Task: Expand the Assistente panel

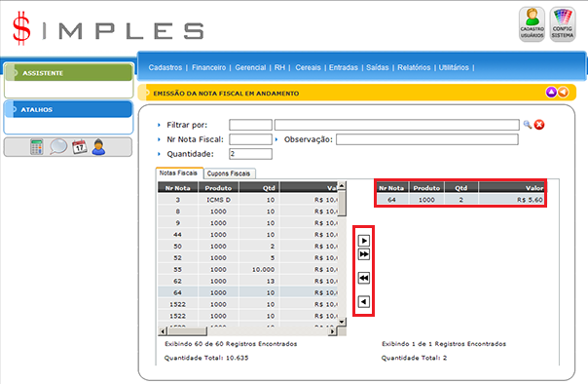Action: tap(69, 73)
